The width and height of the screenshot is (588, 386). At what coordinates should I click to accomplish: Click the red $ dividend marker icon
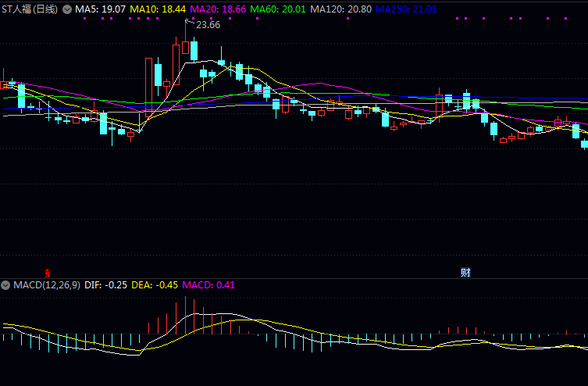pos(48,273)
